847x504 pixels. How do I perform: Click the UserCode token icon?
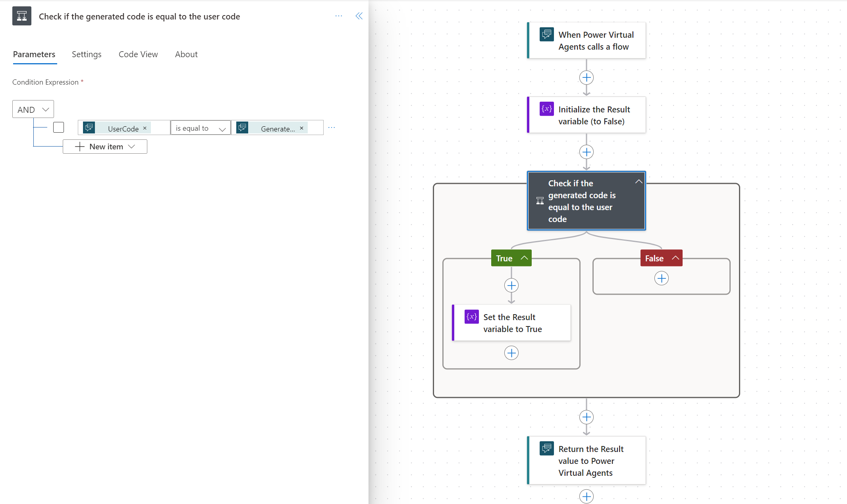[x=89, y=127]
